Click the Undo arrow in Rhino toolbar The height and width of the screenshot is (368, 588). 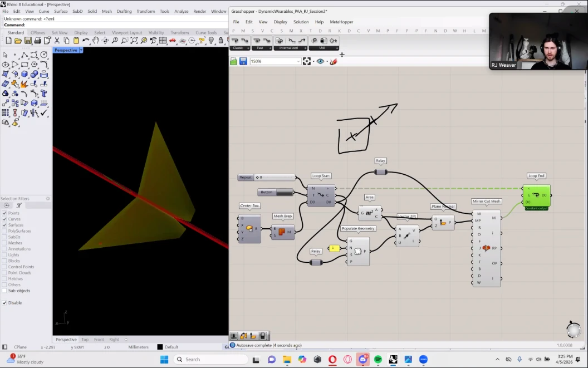point(86,41)
